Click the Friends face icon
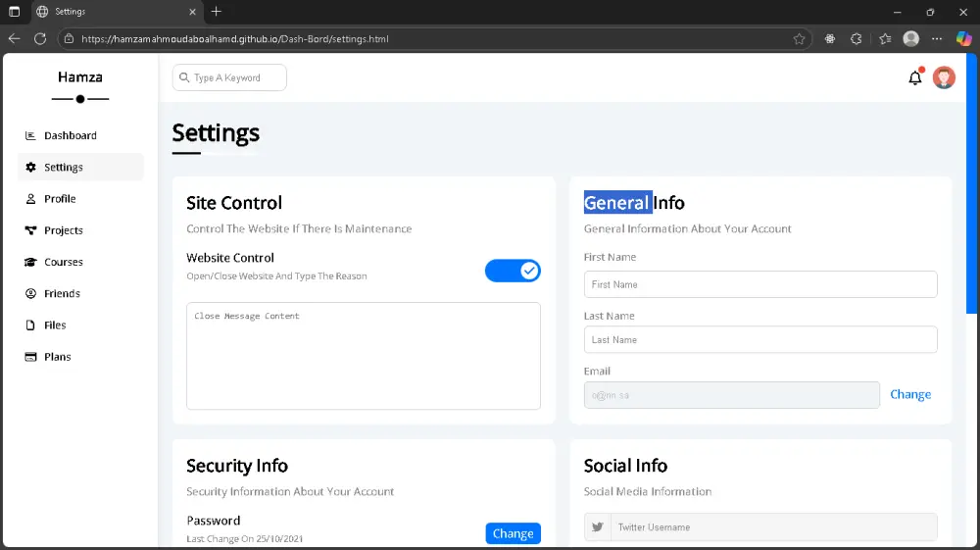 [30, 293]
